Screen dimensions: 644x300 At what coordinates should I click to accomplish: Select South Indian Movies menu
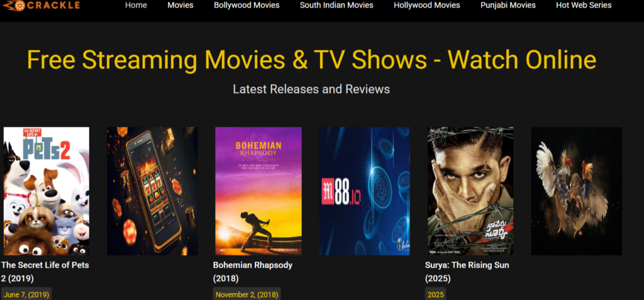pyautogui.click(x=336, y=5)
